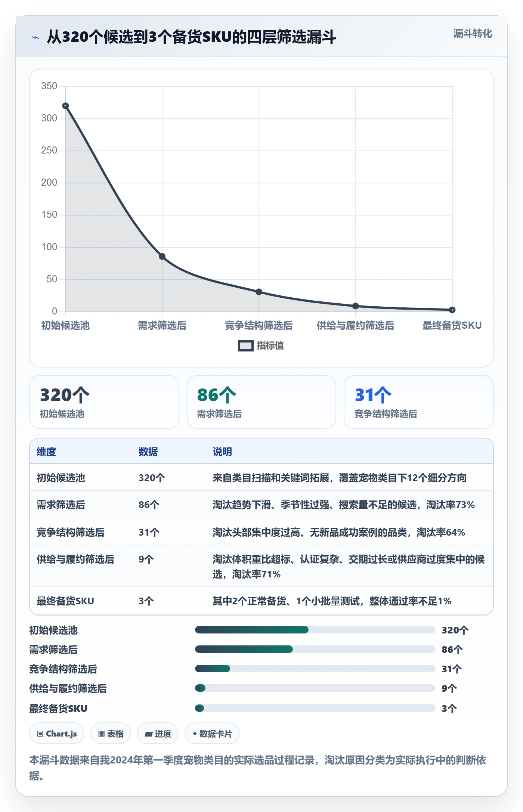Click the 供给与履约筛选后 x-axis label

point(356,325)
